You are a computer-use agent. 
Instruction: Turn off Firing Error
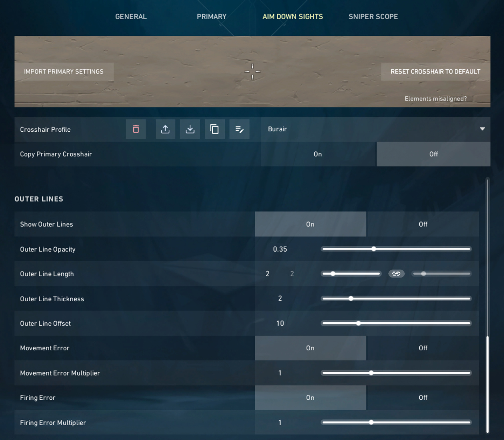[x=423, y=398]
